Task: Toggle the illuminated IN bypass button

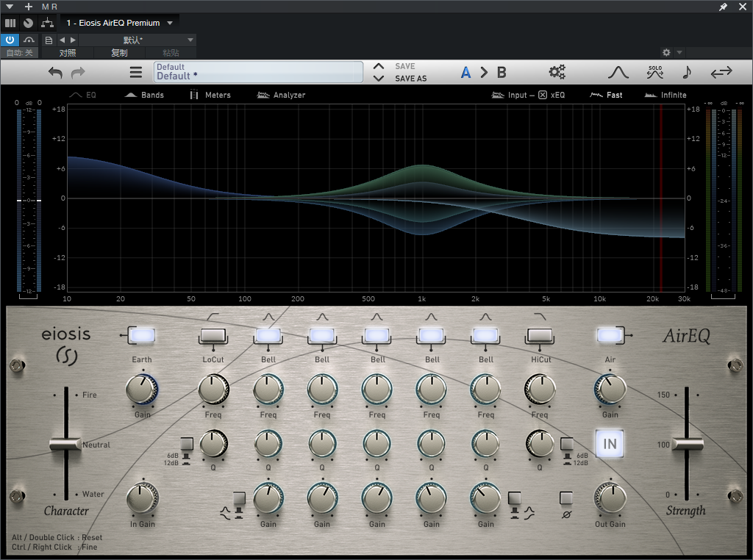Action: click(x=610, y=443)
